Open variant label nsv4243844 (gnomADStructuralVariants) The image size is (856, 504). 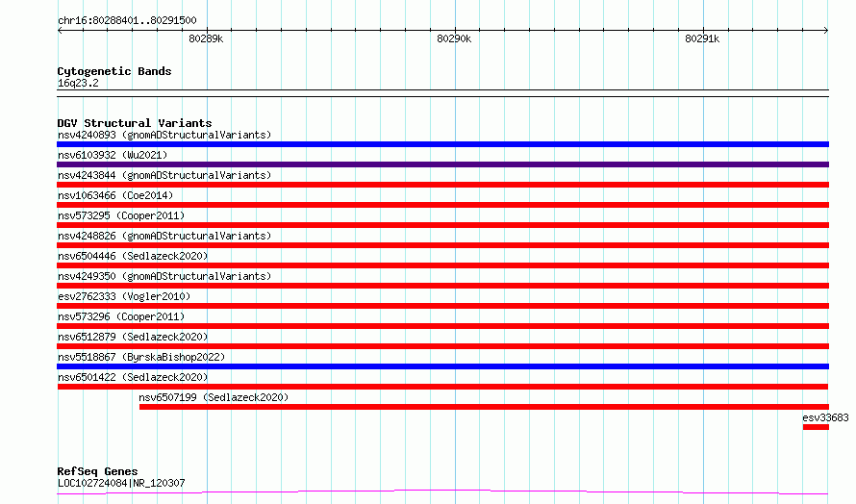click(x=164, y=175)
